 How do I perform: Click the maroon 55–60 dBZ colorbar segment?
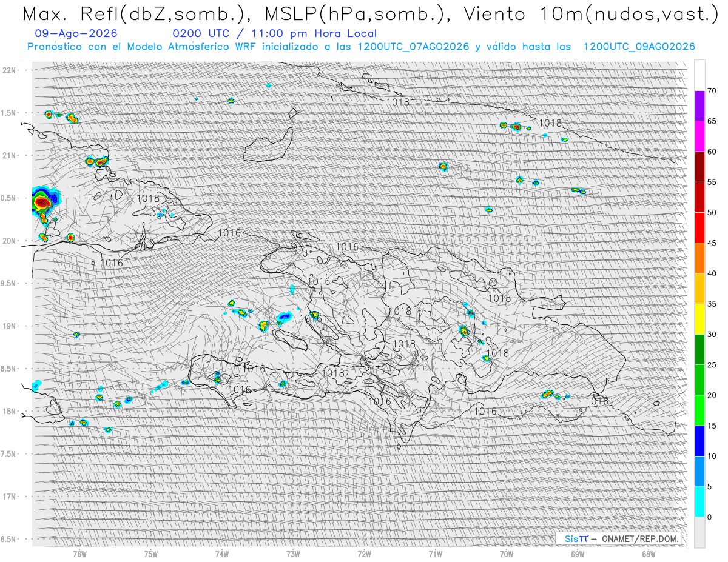(x=699, y=167)
